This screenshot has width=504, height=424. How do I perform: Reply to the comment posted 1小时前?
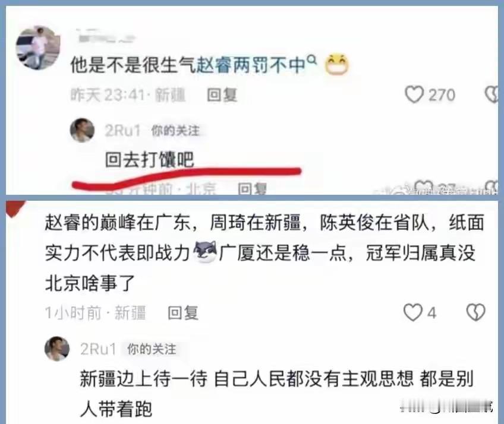coord(182,313)
